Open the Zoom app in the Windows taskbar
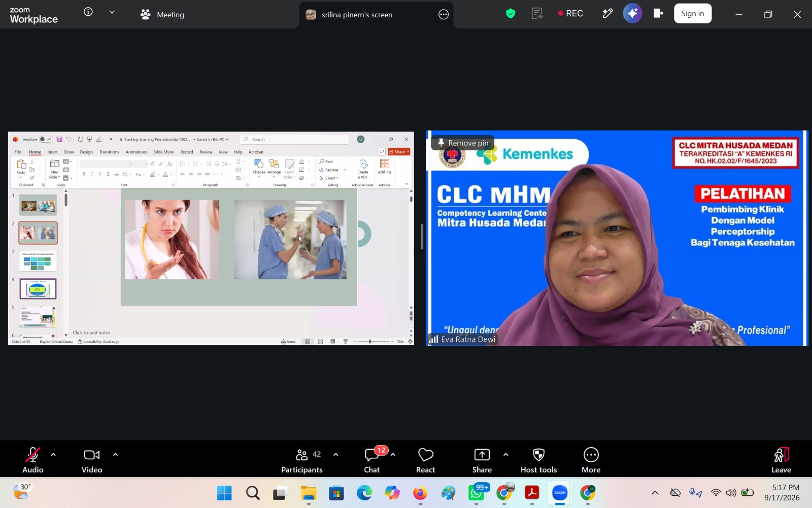812x508 pixels. [560, 493]
